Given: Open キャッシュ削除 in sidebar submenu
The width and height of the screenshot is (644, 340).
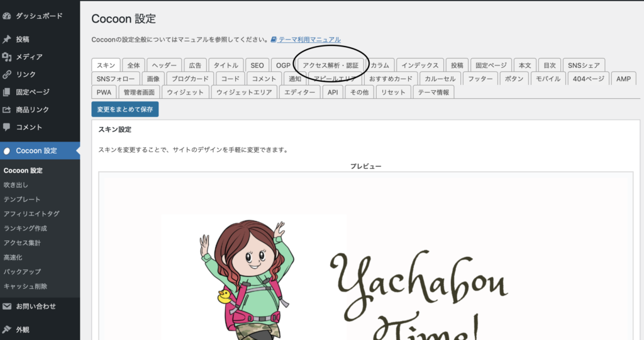Looking at the screenshot, I should point(25,286).
